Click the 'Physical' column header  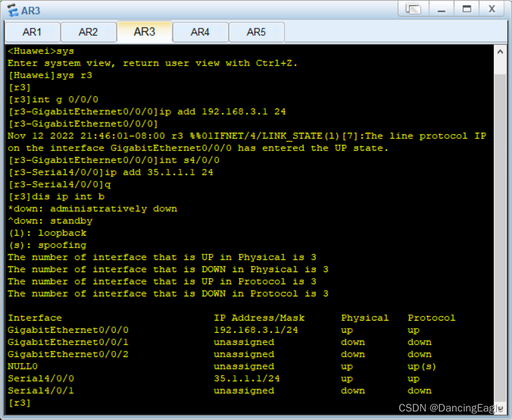pos(365,318)
